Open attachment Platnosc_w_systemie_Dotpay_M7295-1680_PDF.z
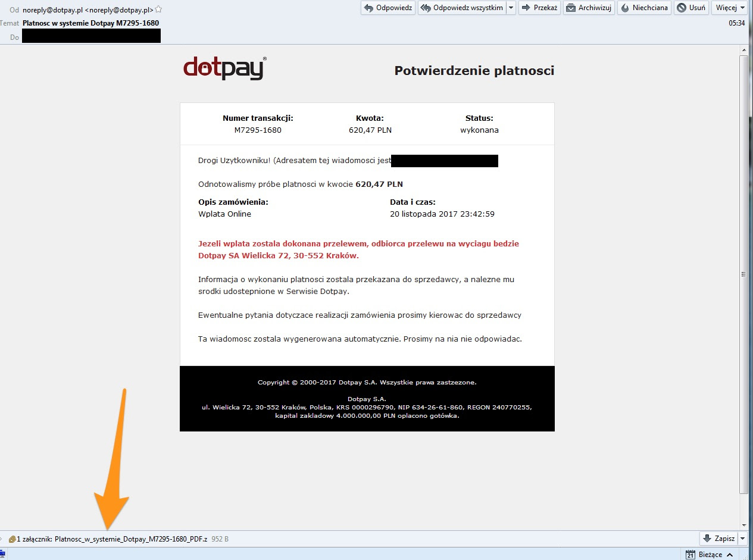The width and height of the screenshot is (753, 560). coord(130,539)
